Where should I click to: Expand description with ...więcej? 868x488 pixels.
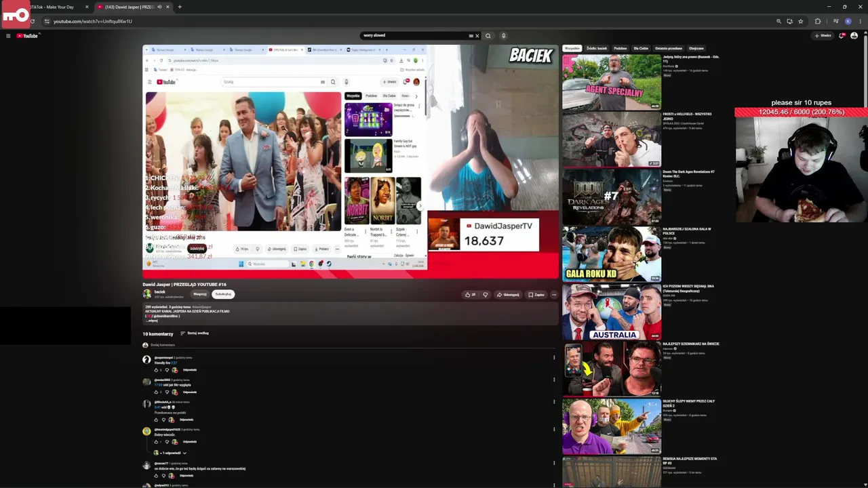(x=153, y=321)
